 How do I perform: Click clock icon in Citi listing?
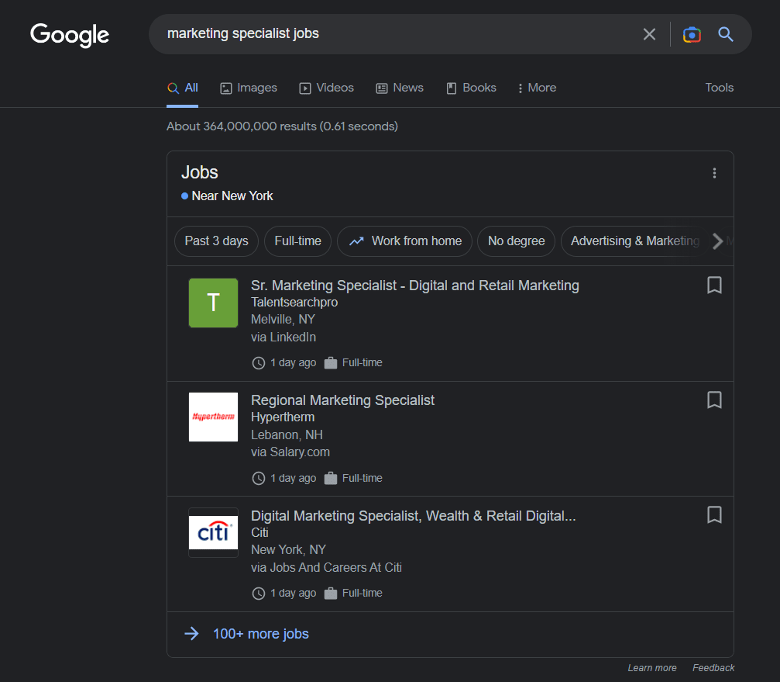(x=258, y=593)
